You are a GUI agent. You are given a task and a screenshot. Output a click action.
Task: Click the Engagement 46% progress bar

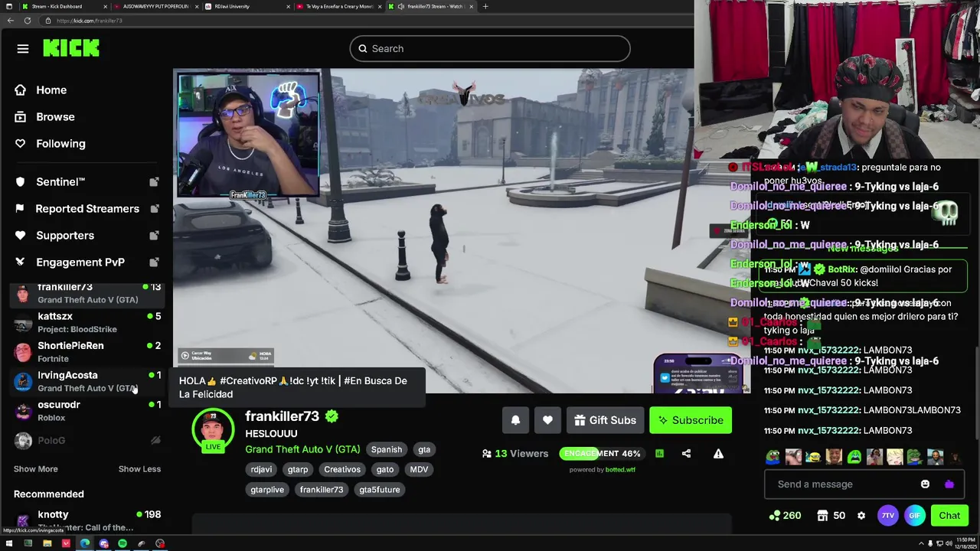coord(602,454)
